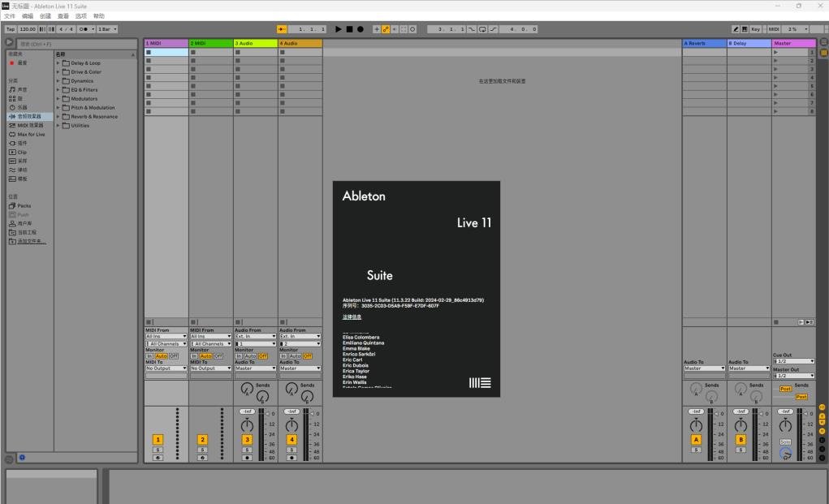Select the 声音 (Sounds) note icon category
The image size is (829, 504).
coord(18,90)
